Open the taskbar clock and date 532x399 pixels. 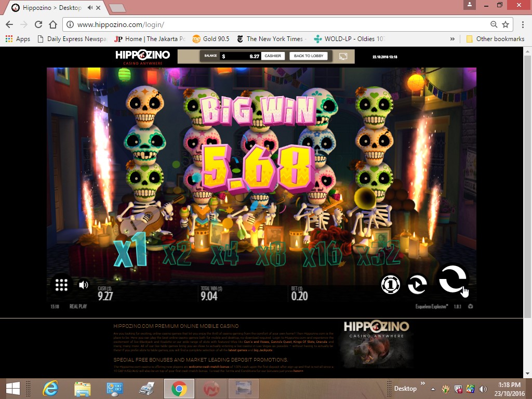tap(509, 389)
